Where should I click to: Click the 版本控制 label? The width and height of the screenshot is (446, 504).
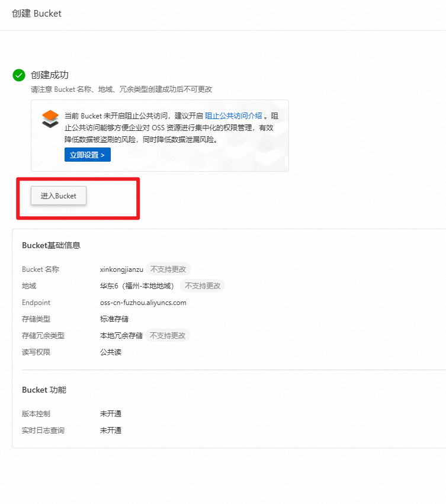36,413
